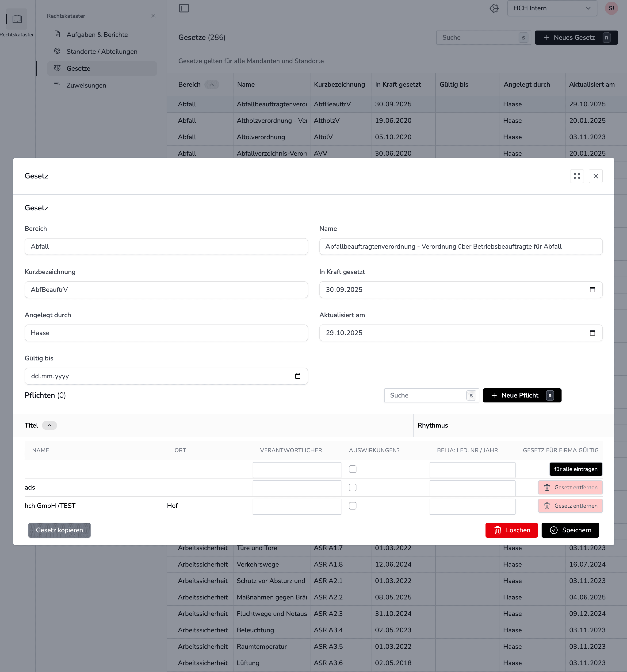Select Gesetze in the sidebar

click(102, 68)
